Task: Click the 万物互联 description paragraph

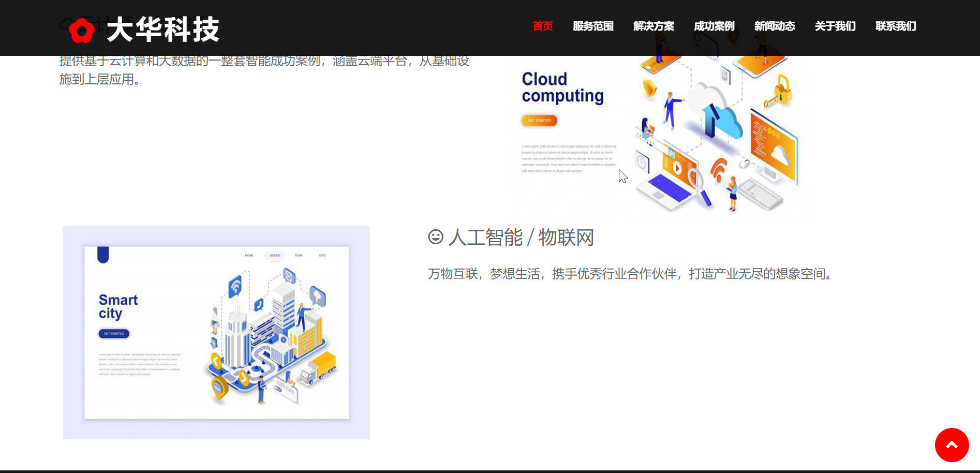Action: click(x=630, y=274)
